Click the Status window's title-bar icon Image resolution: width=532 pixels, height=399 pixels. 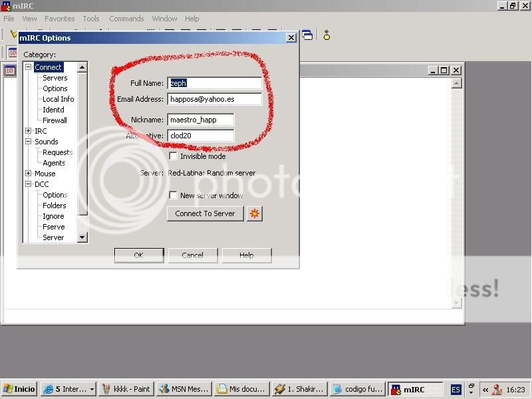(10, 70)
